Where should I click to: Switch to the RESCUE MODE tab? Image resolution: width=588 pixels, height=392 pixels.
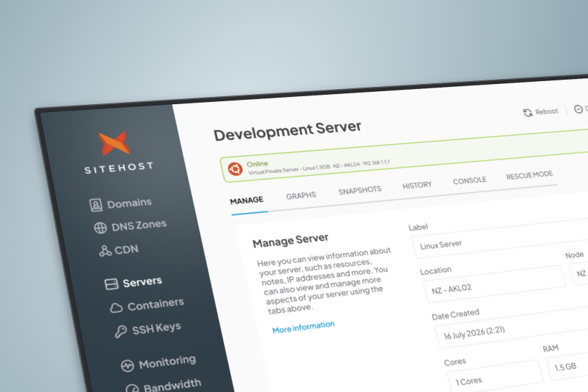tap(529, 175)
